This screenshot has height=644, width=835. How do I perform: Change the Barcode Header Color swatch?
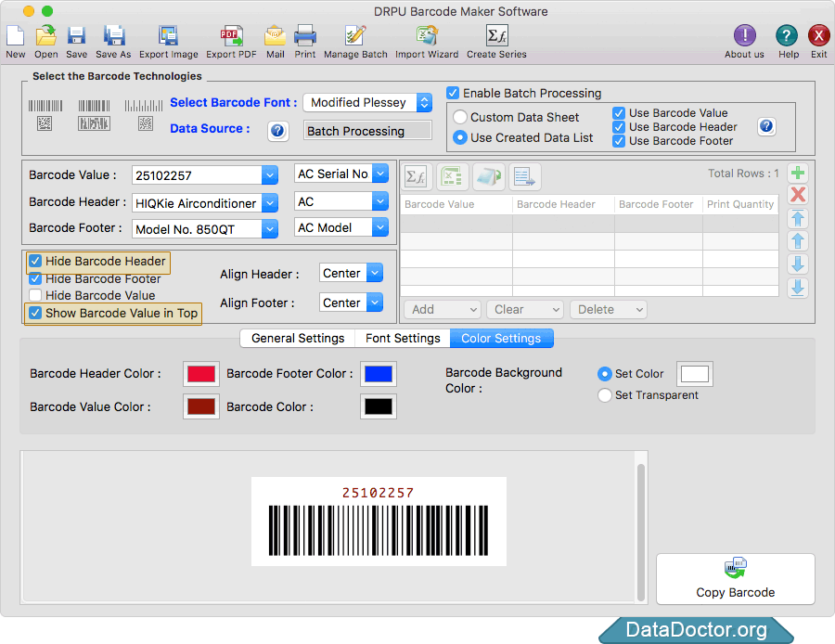[x=200, y=374]
